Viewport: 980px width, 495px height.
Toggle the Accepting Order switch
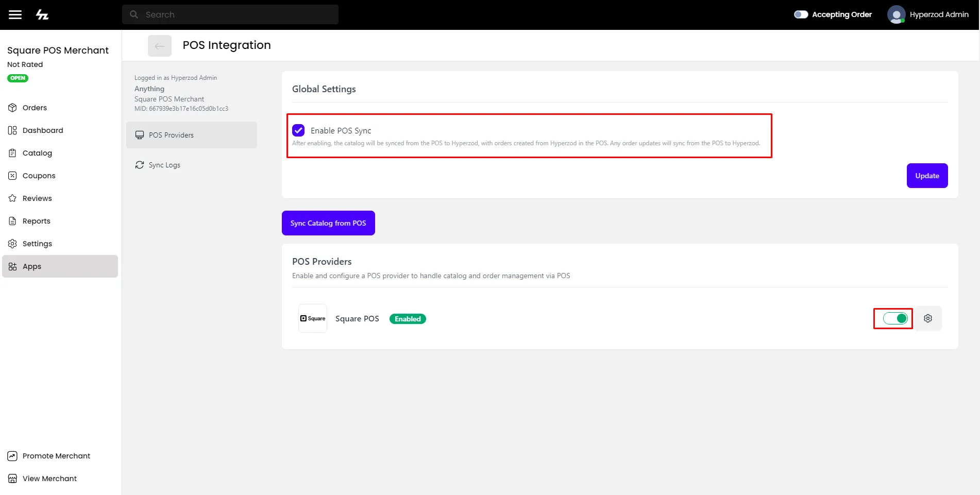coord(801,14)
